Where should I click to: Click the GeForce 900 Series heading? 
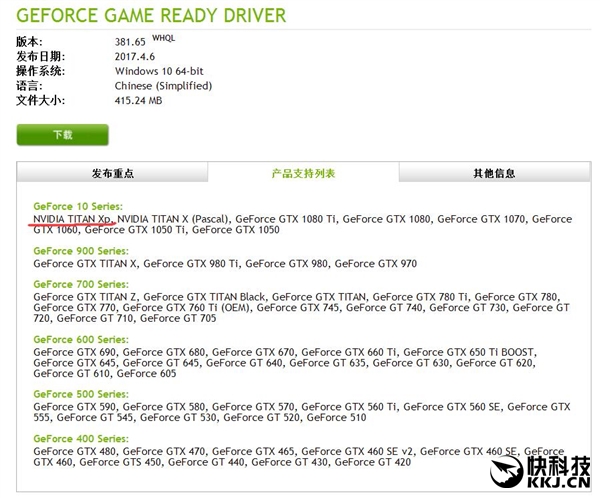81,251
